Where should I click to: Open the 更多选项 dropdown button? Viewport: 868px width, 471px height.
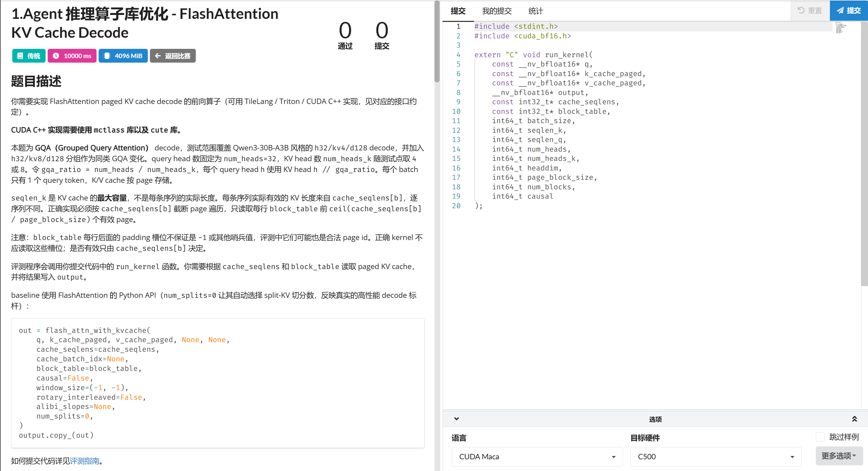tap(839, 456)
